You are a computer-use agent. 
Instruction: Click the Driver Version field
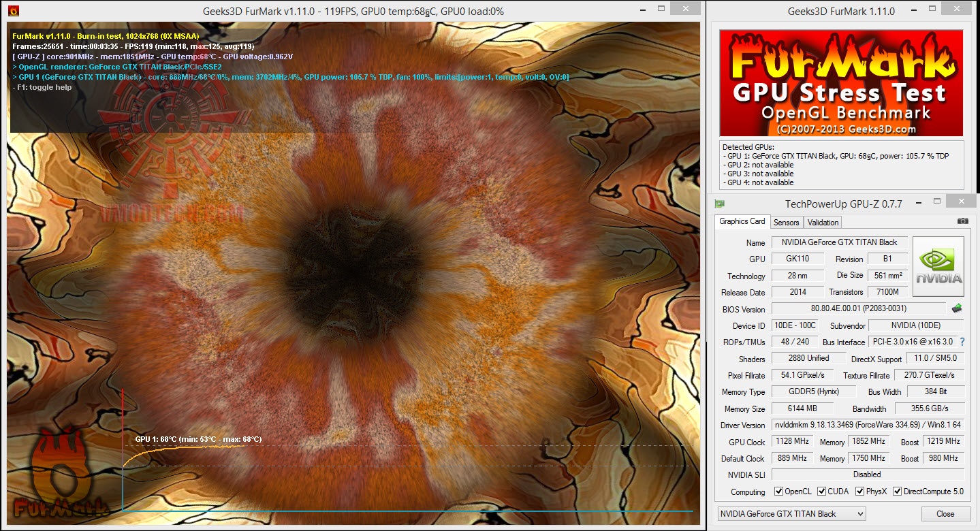pyautogui.click(x=868, y=425)
